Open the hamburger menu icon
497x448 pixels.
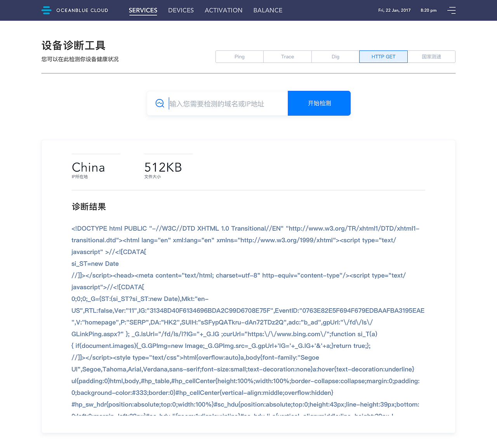tap(452, 10)
